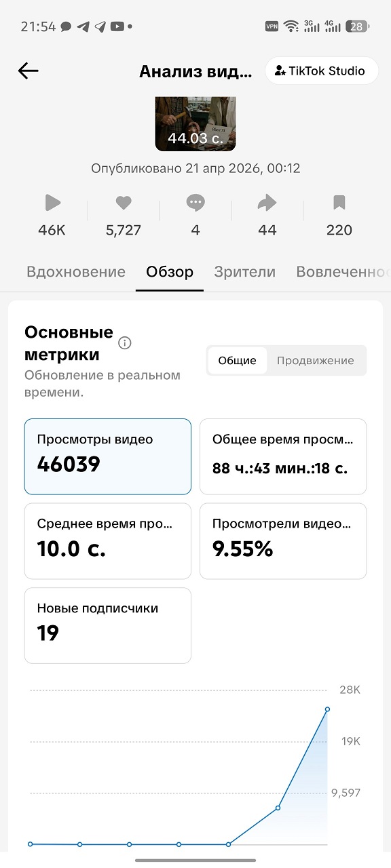Select the Общие segment toggle
This screenshot has height=868, width=391.
coord(237,361)
